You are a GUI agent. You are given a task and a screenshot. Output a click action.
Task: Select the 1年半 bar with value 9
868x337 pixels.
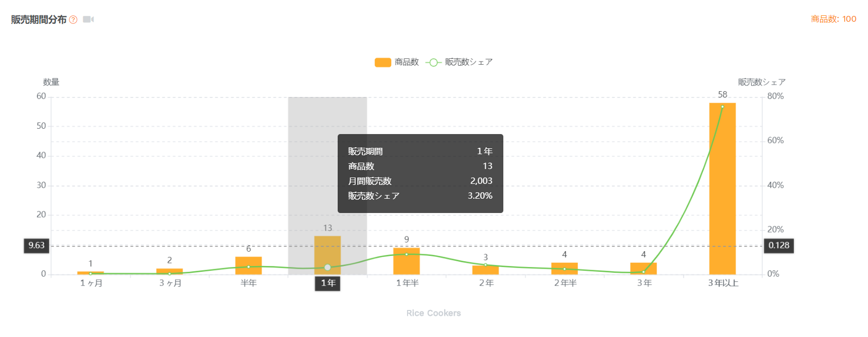(406, 261)
